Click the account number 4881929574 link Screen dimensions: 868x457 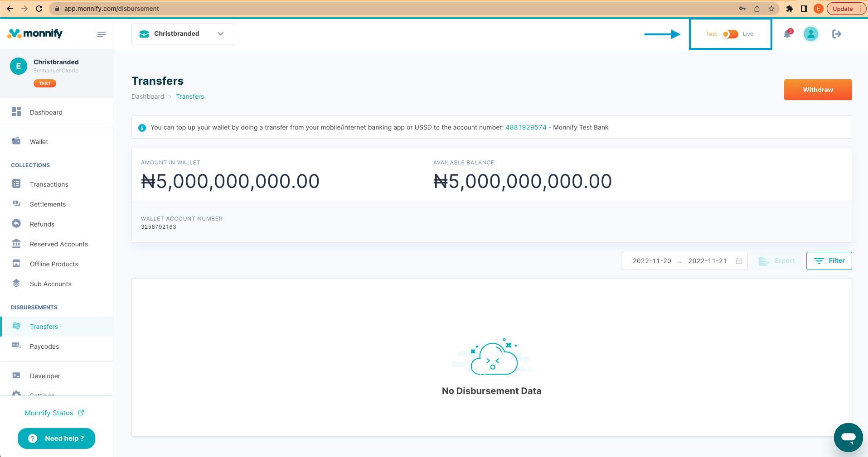(526, 127)
